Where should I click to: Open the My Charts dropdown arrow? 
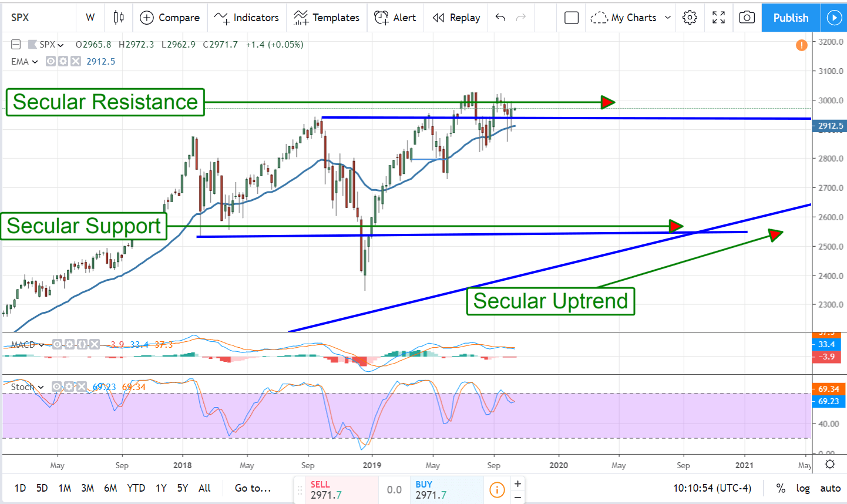pyautogui.click(x=667, y=18)
